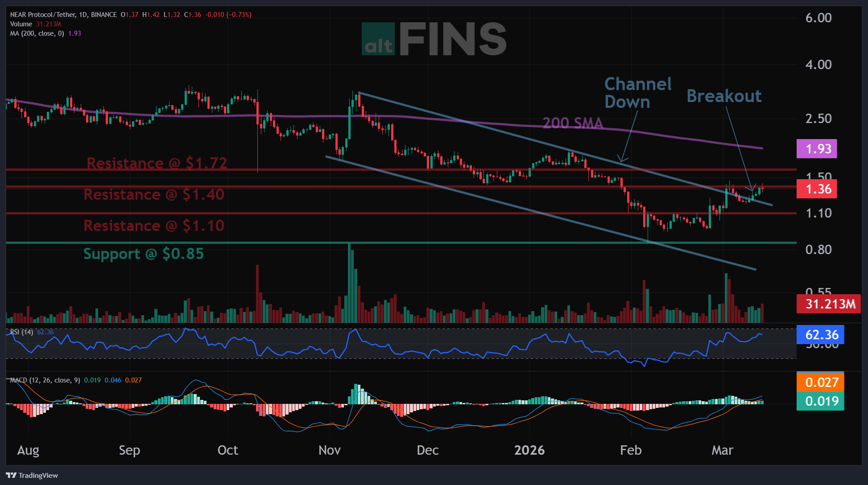The width and height of the screenshot is (868, 485).
Task: Click the orange 0.027 MACD signal tag
Action: [820, 382]
